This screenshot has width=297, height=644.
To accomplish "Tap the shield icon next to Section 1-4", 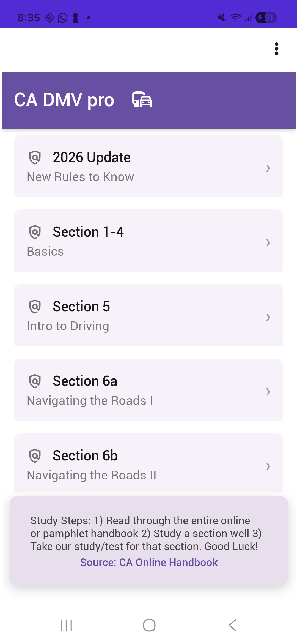I will 35,232.
